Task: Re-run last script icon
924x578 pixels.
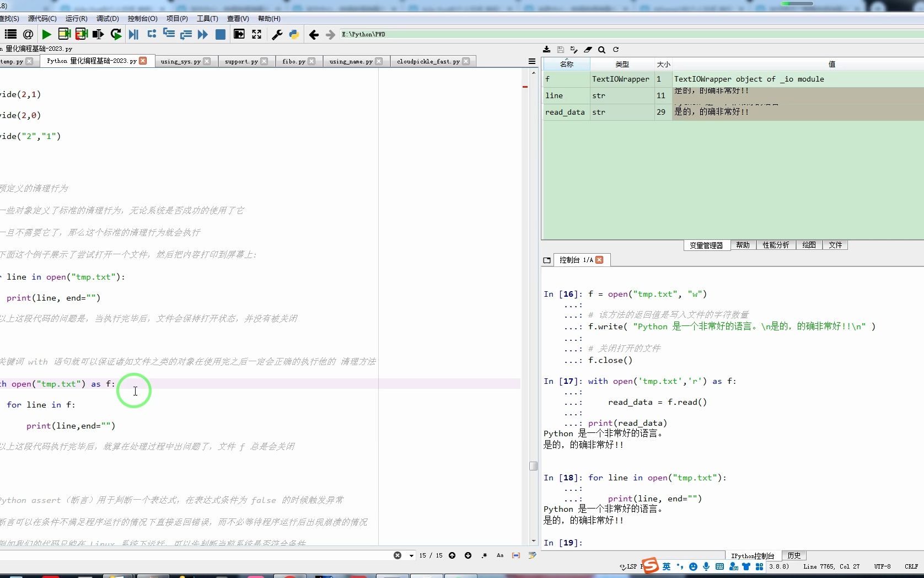Action: [x=116, y=34]
